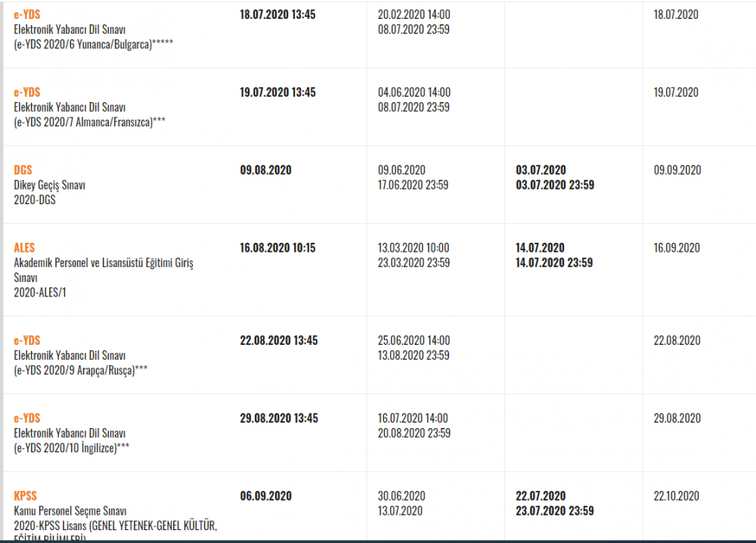Viewport: 756px width, 543px height.
Task: Click the orange KPSS exam link
Action: tap(25, 496)
